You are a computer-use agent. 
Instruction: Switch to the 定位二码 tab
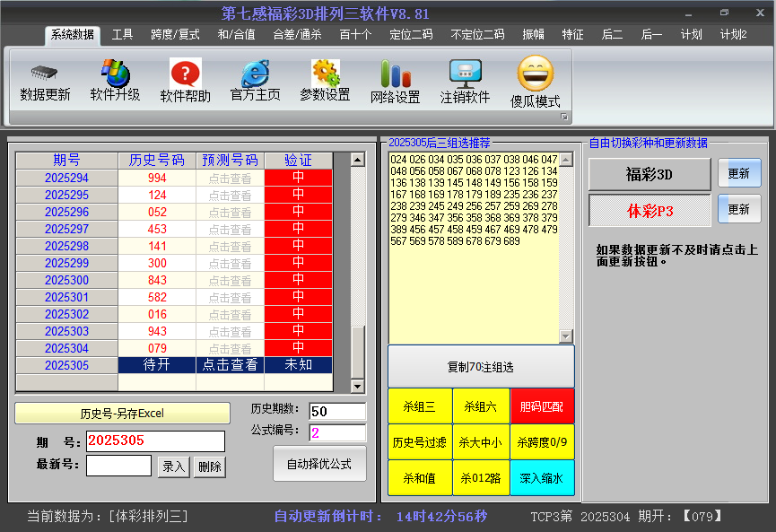click(411, 35)
